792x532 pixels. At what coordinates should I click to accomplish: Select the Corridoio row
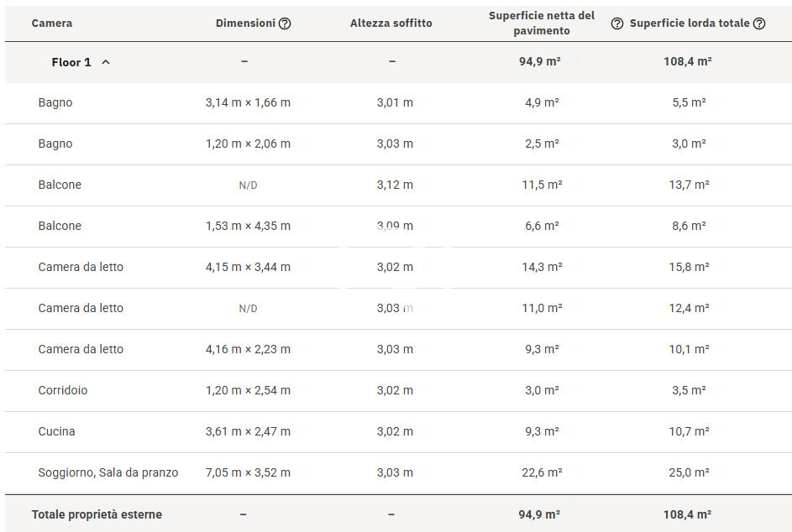(x=63, y=390)
